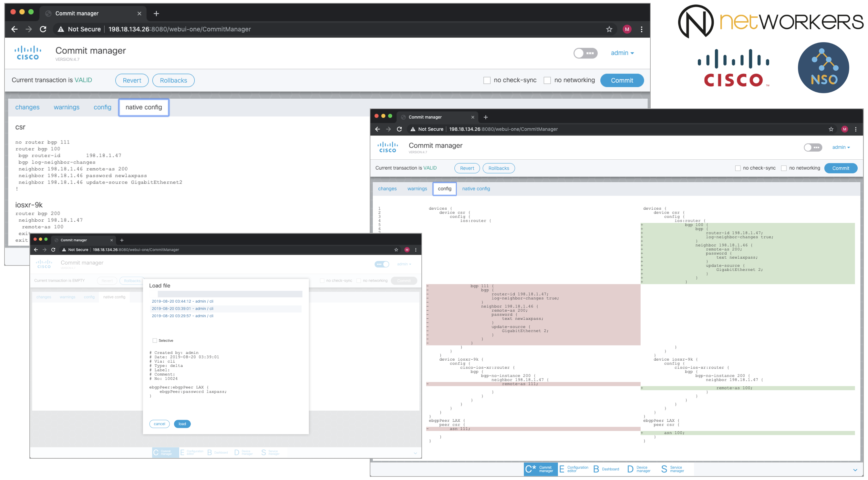Click the Cisco logo in top-left Commit manager
868x480 pixels.
28,53
